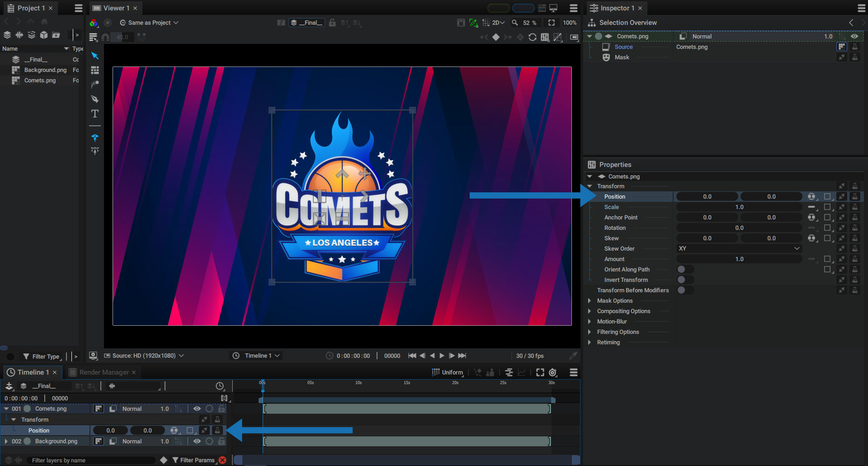This screenshot has height=466, width=868.
Task: Select the arrow selection tool
Action: point(94,56)
